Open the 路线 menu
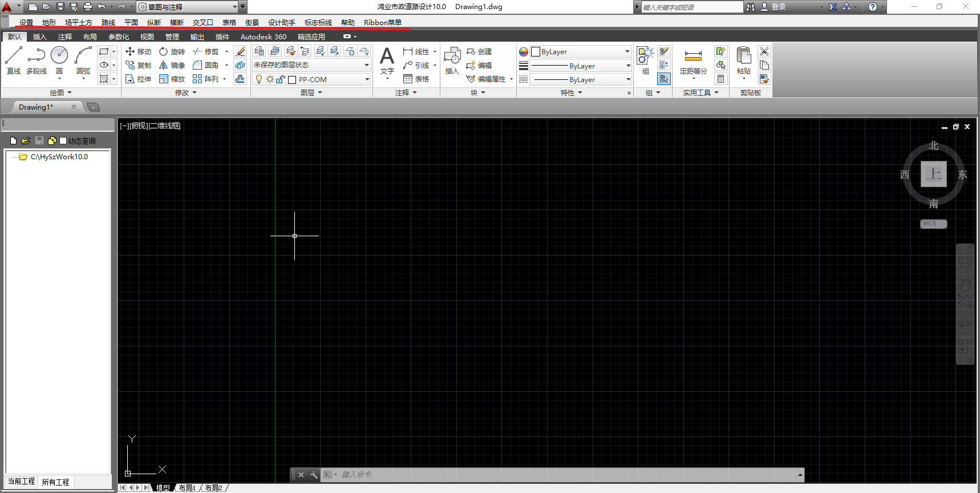This screenshot has width=980, height=493. 108,22
